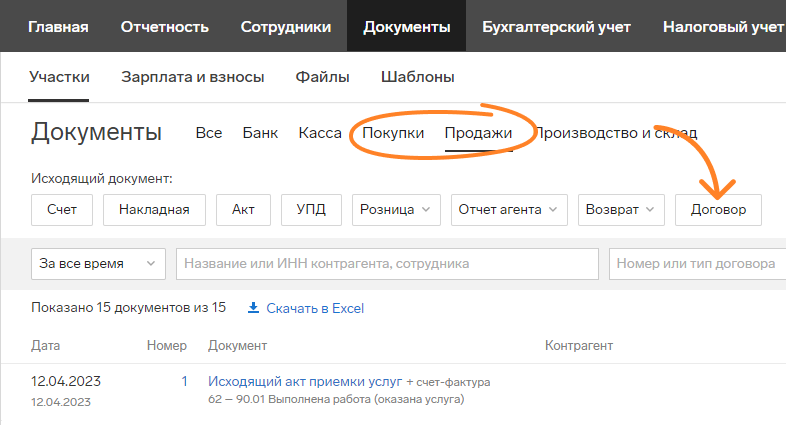
Task: Go to the Сотрудники section
Action: [x=286, y=27]
